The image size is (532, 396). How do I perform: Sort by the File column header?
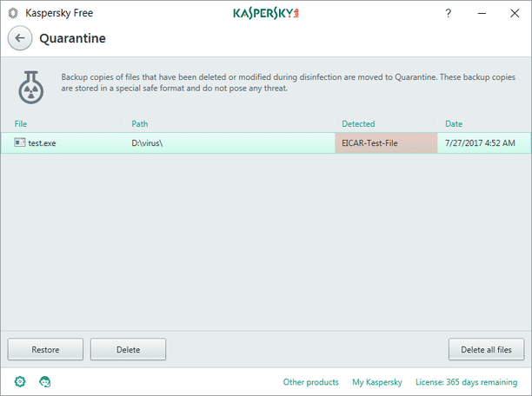pos(21,123)
